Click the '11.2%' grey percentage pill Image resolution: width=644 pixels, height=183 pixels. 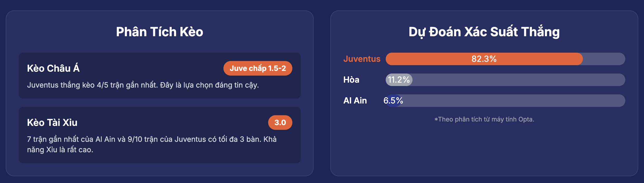tap(399, 80)
